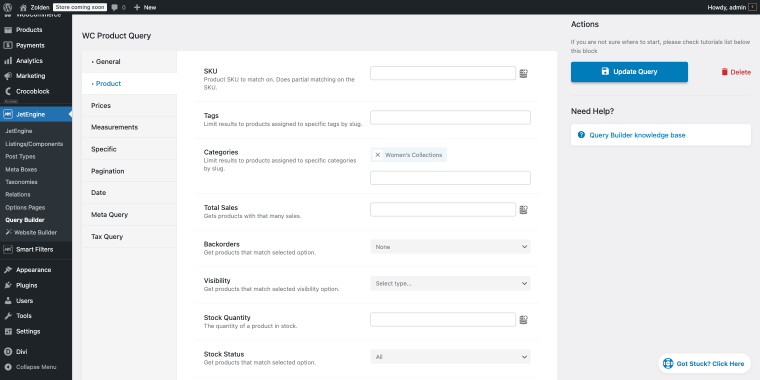Click the plus New icon
This screenshot has width=760, height=380.
pos(137,7)
